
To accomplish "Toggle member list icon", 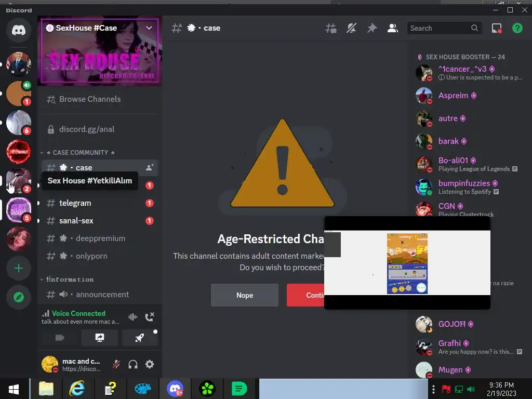I will tap(393, 28).
